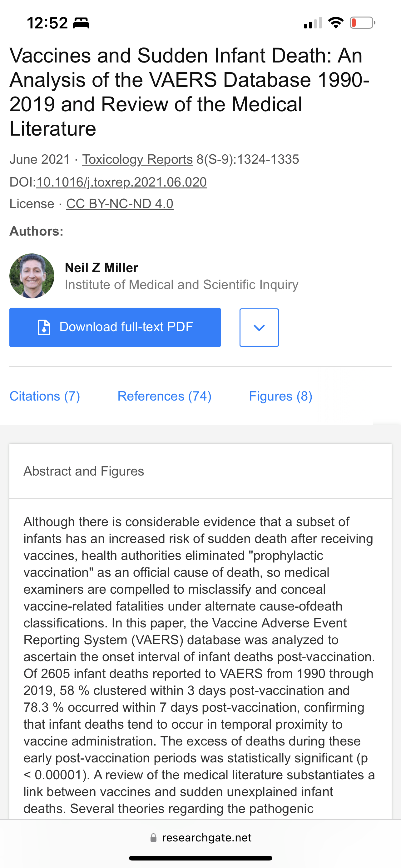401x868 pixels.
Task: Tap the PDF download icon
Action: [44, 327]
